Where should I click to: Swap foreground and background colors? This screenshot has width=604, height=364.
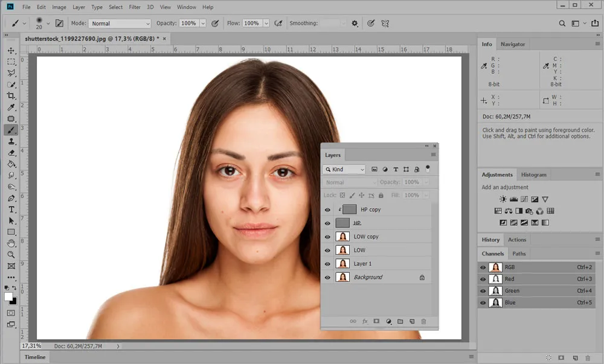(x=14, y=288)
